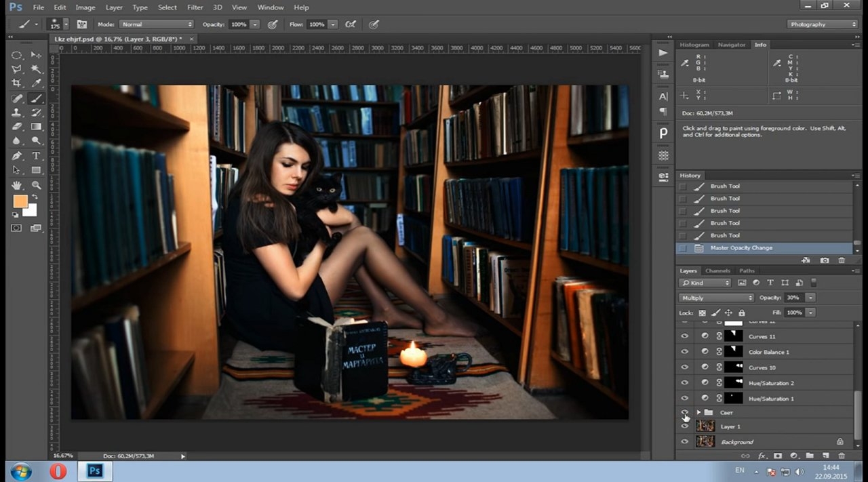Open the Photography workspace dropdown

823,24
